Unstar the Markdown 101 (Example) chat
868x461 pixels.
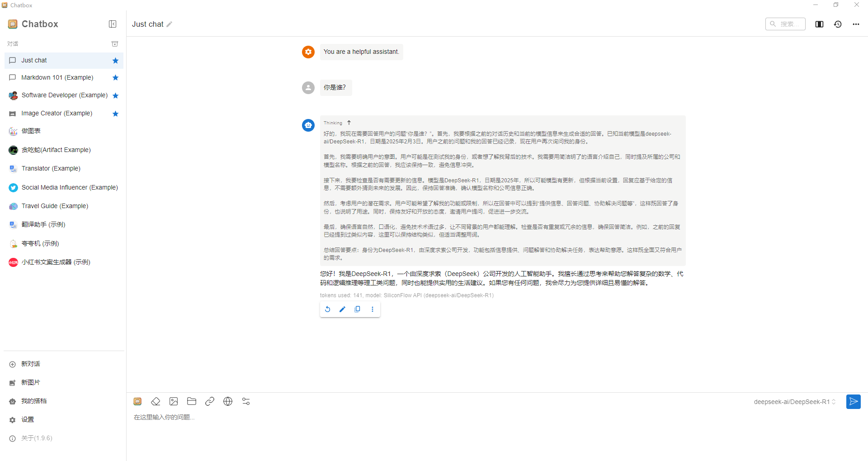(115, 78)
